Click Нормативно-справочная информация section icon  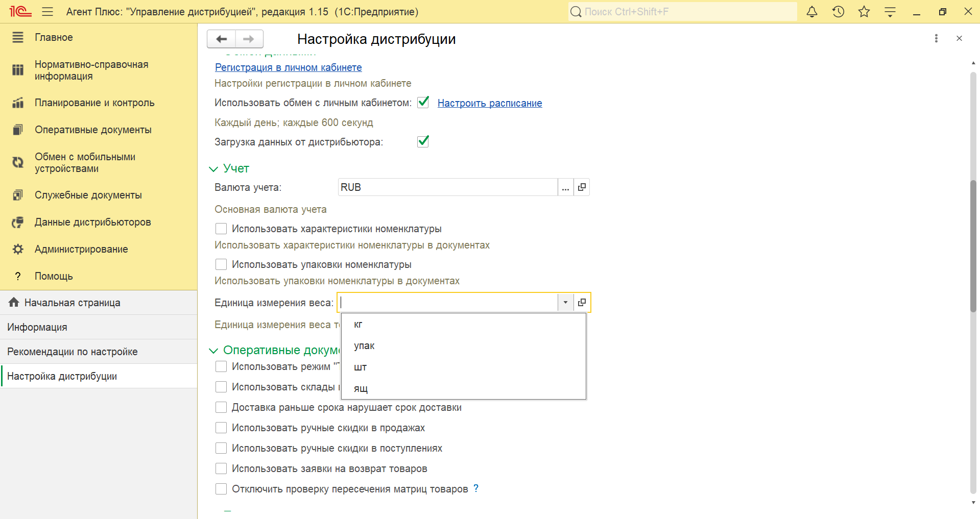pyautogui.click(x=18, y=70)
